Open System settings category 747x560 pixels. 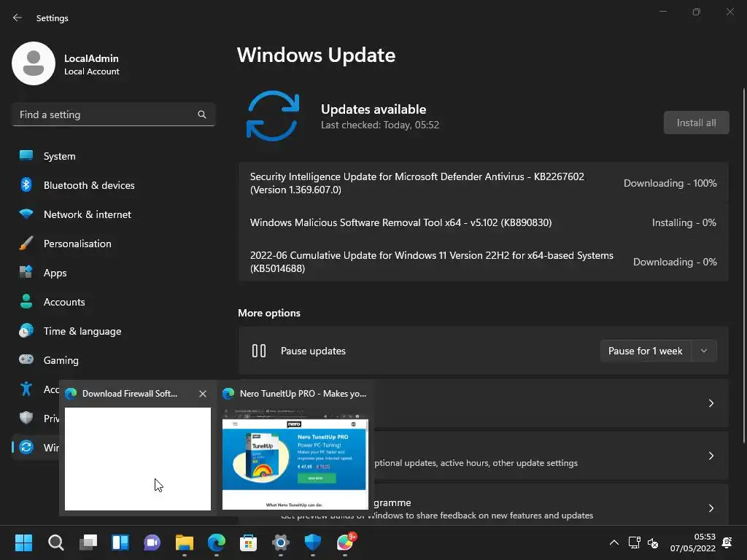click(113, 156)
